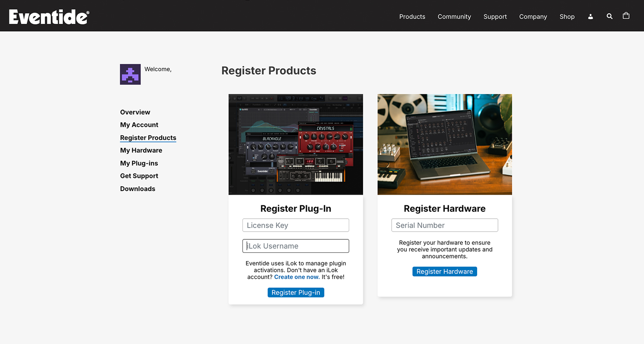Open the shopping bag cart icon
The height and width of the screenshot is (344, 644).
pos(626,16)
